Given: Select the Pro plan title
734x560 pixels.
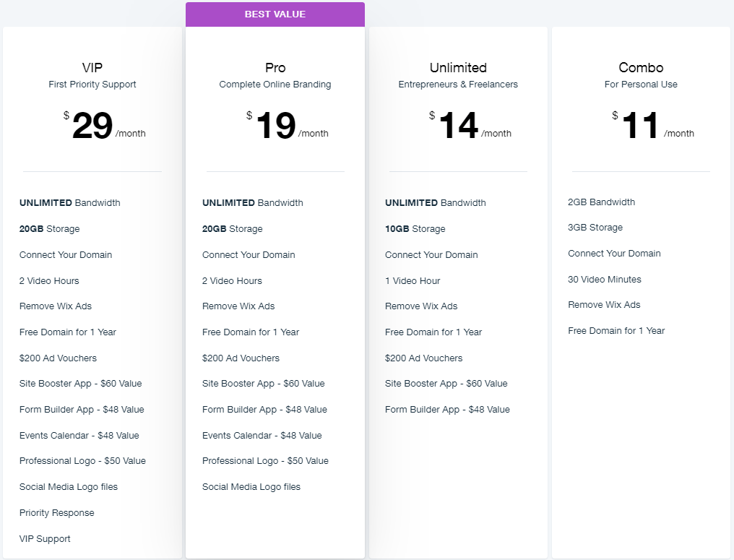Looking at the screenshot, I should (275, 68).
